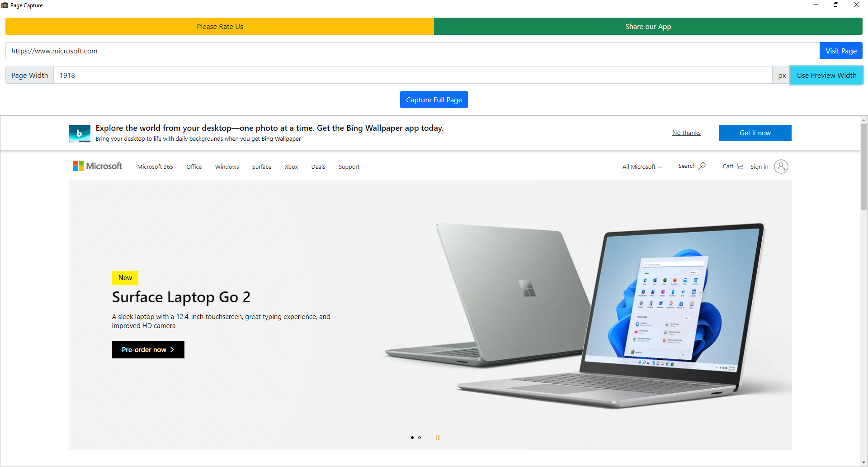
Task: Open the Microsoft 365 menu item
Action: pyautogui.click(x=155, y=167)
